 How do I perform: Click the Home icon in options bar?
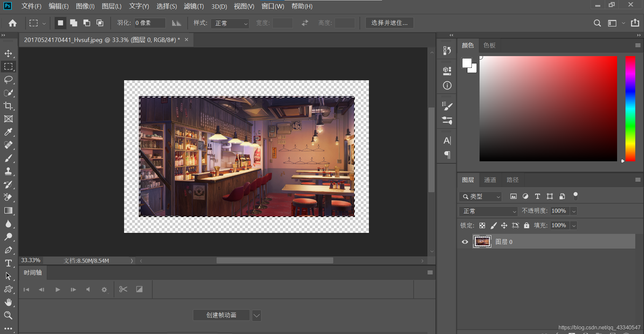13,23
